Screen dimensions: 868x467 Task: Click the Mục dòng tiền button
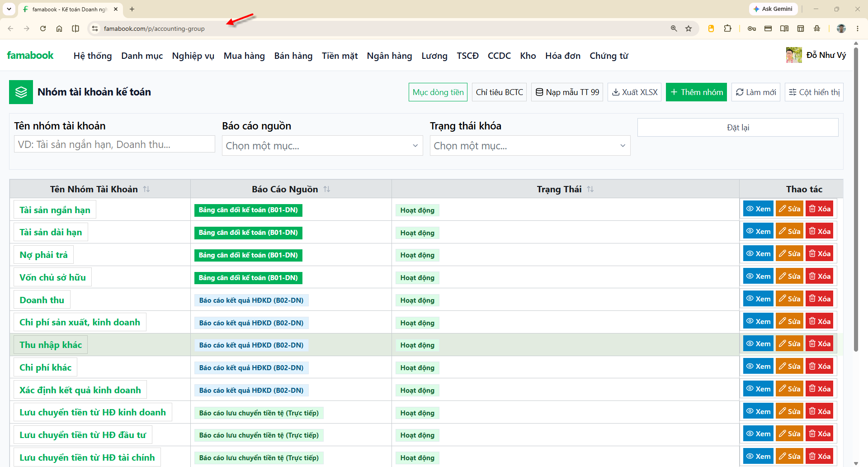[x=438, y=92]
